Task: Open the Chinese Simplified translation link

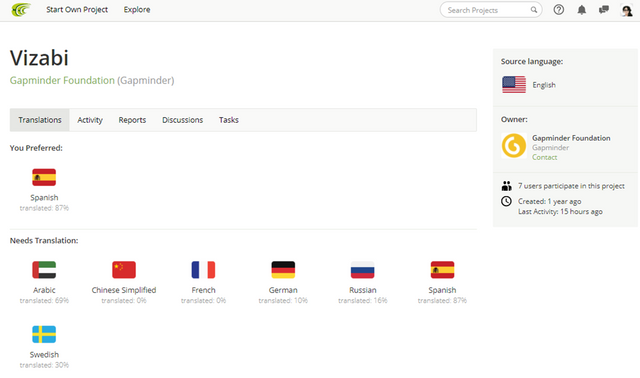Action: [x=124, y=290]
